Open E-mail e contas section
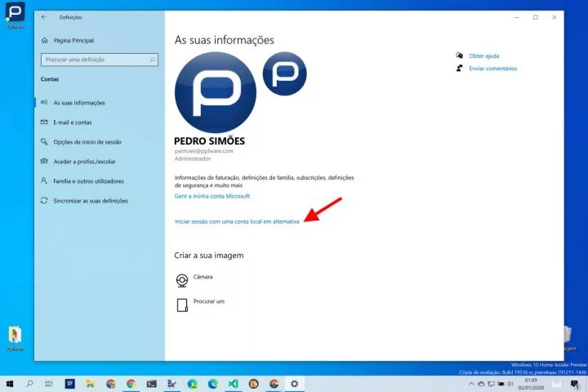 tap(72, 122)
